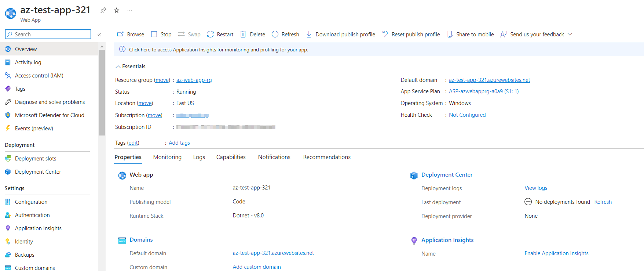Image resolution: width=644 pixels, height=271 pixels.
Task: Focus the sidebar Search box
Action: pos(48,34)
